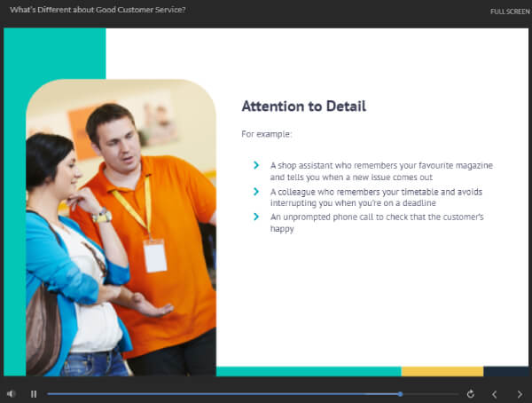The image size is (532, 403).
Task: Click the 'Attention to Detail' heading
Action: (303, 107)
